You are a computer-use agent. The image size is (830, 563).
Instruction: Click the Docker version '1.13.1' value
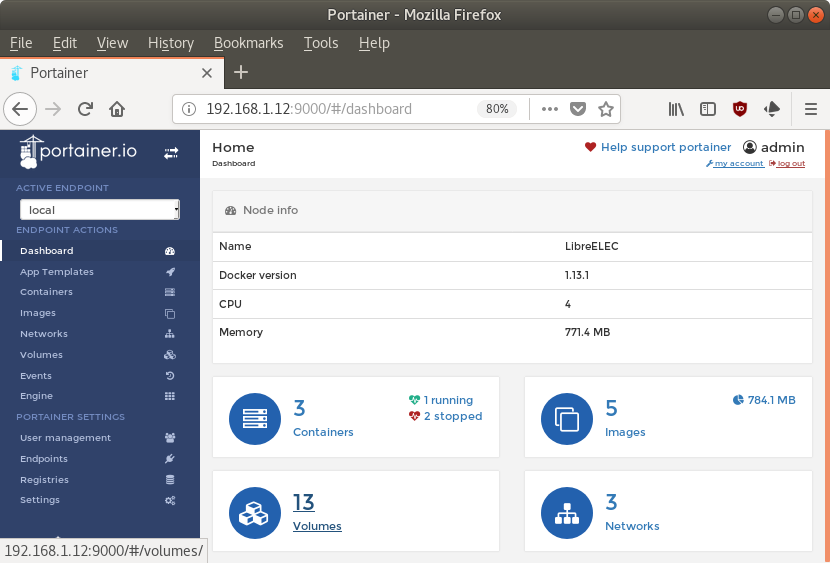(576, 275)
